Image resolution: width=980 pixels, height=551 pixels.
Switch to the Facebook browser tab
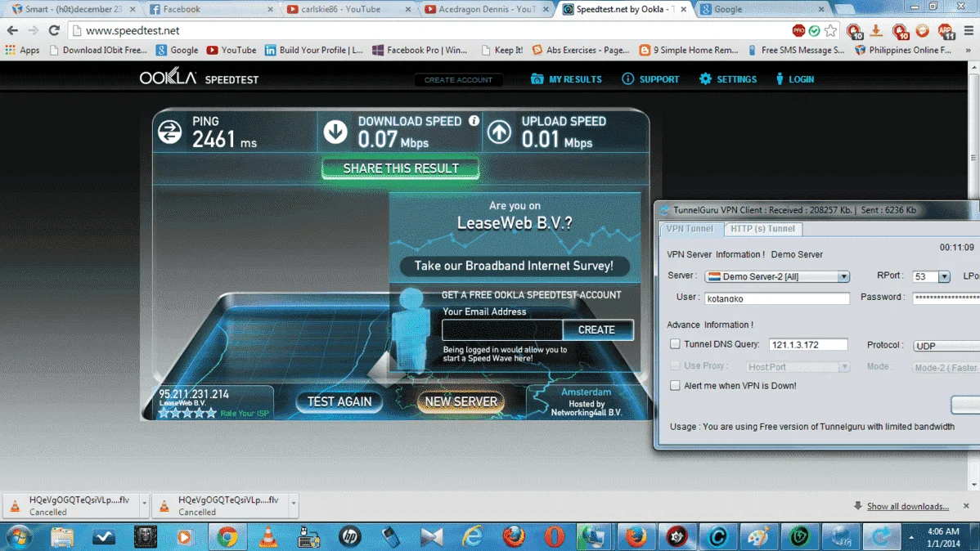click(210, 9)
